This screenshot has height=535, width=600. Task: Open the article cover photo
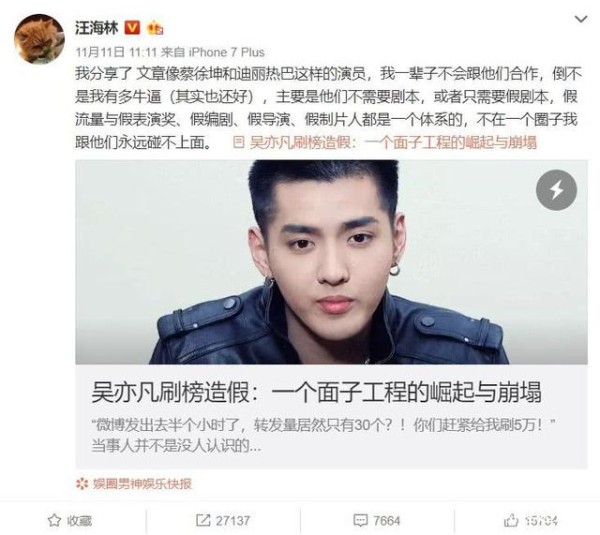[331, 262]
